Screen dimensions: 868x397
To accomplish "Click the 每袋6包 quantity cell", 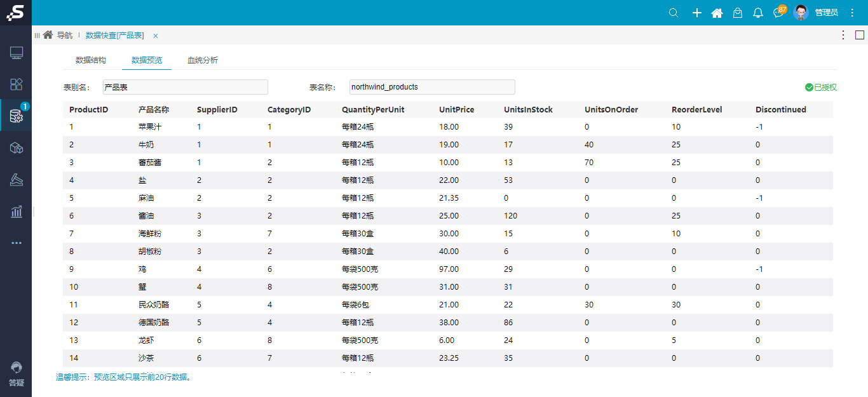I will tap(355, 305).
